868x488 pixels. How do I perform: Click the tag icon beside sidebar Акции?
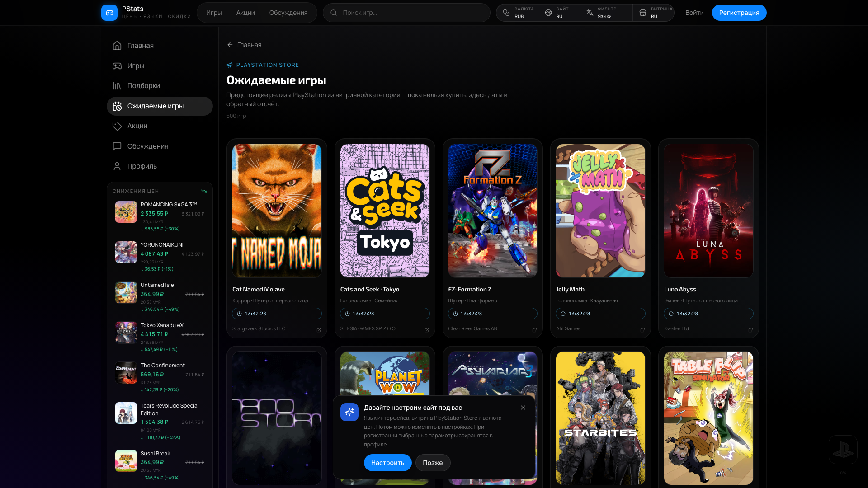[117, 126]
